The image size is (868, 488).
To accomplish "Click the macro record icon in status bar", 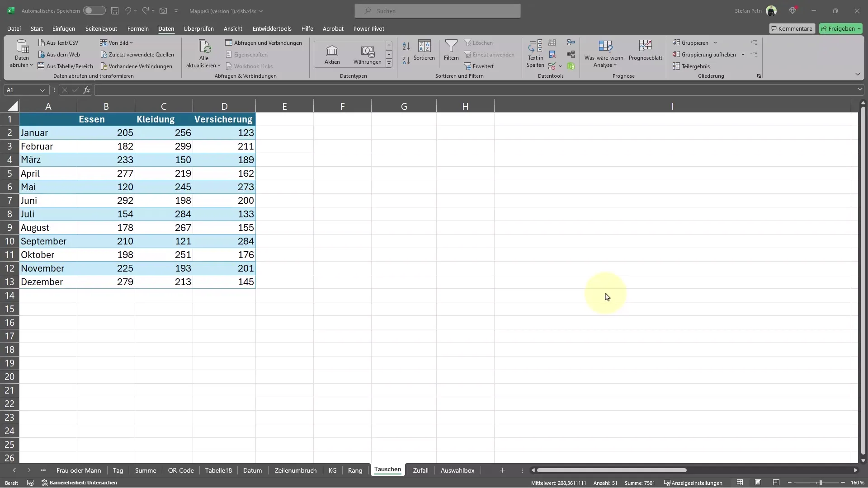I will [30, 483].
